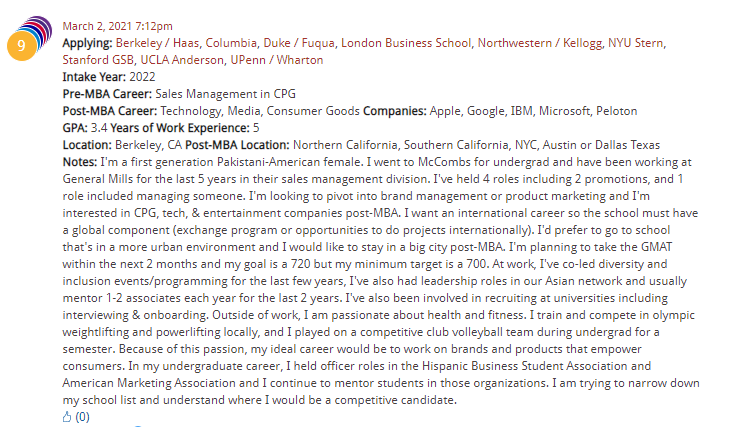Screen dimensions: 730x427
Task: Click the (0) like count
Action: [x=82, y=417]
